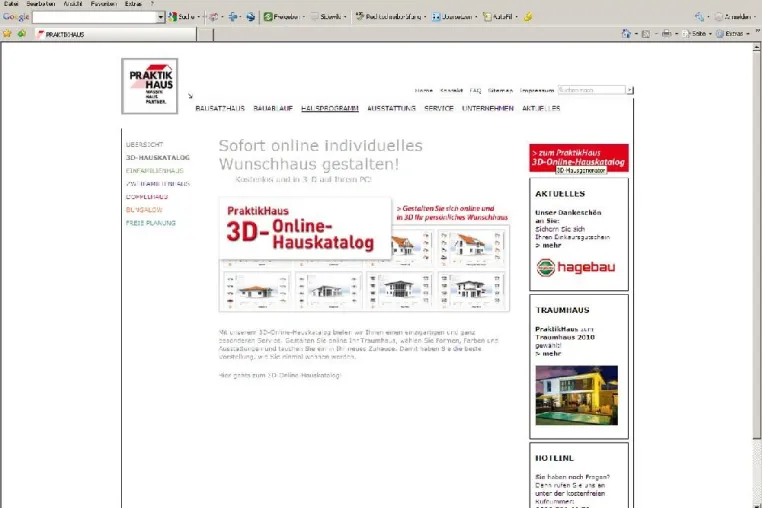Open the Extras menu in menu bar
762x508 pixels.
(x=133, y=3)
